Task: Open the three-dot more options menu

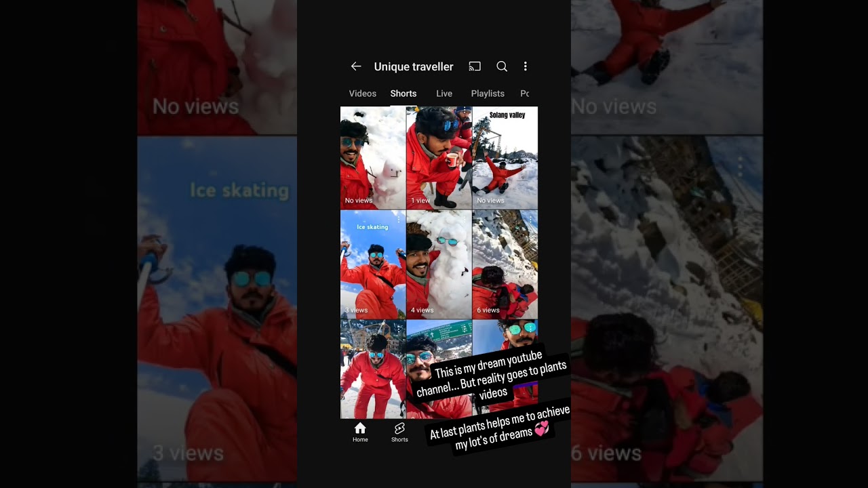Action: tap(525, 66)
